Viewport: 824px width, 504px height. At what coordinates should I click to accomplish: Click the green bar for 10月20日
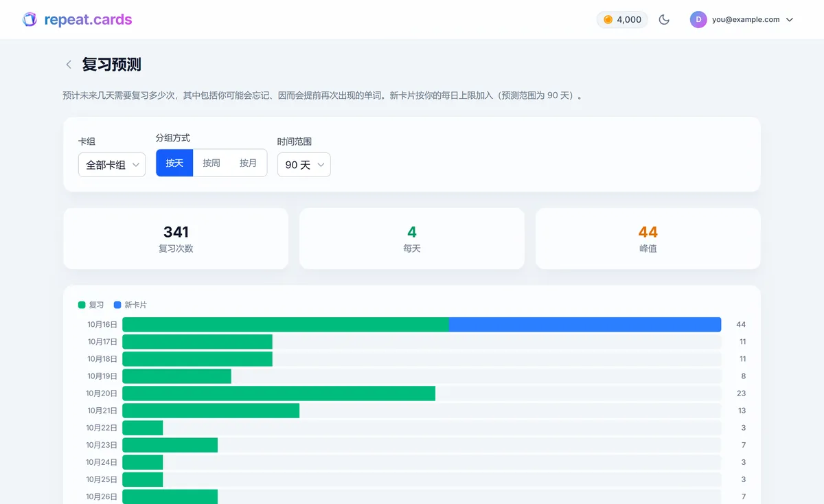pos(279,393)
